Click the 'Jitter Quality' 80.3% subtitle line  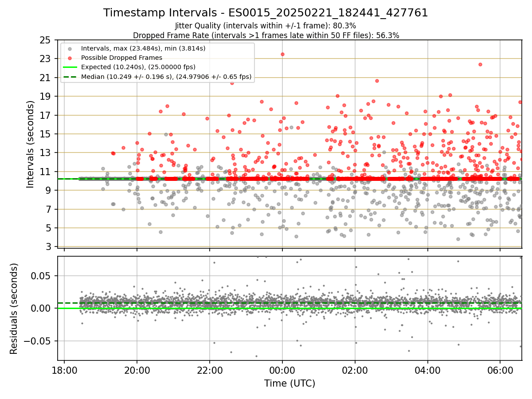[x=266, y=26]
